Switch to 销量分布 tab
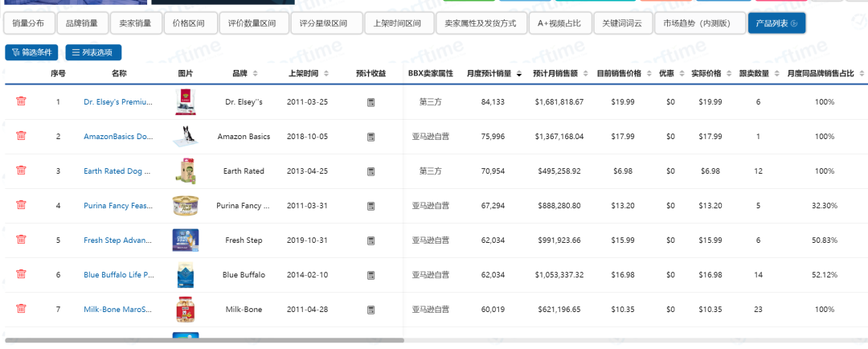The image size is (868, 349). (x=29, y=23)
